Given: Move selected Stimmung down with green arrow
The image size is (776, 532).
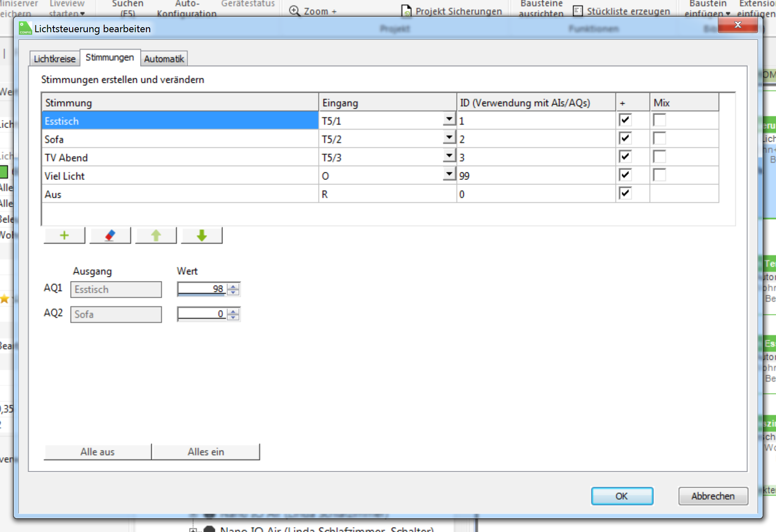Looking at the screenshot, I should [202, 235].
